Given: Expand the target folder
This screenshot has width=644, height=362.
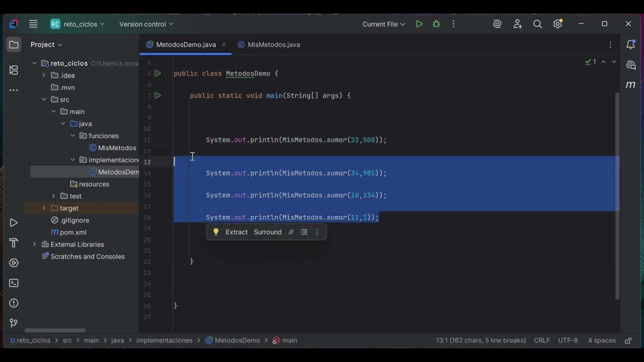Looking at the screenshot, I should (x=44, y=208).
